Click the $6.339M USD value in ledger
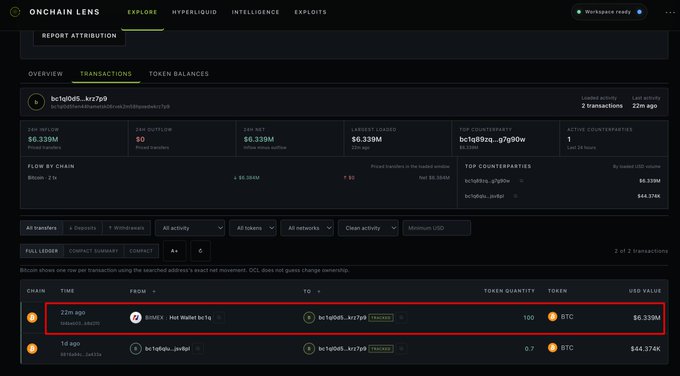The height and width of the screenshot is (376, 680). [x=647, y=317]
